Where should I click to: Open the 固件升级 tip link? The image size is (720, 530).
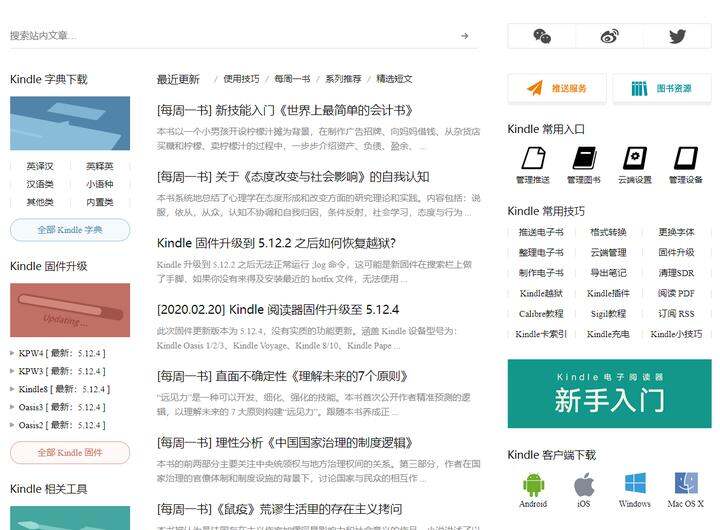676,252
